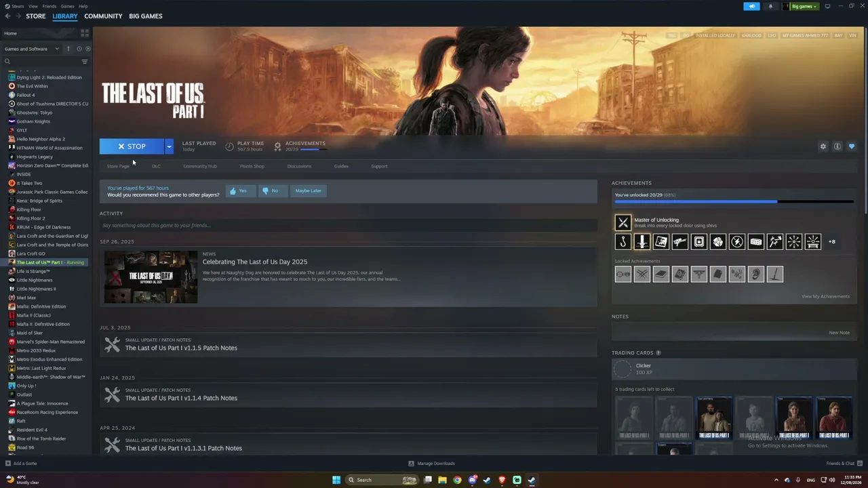Open the Guides link
The height and width of the screenshot is (488, 868).
[341, 166]
